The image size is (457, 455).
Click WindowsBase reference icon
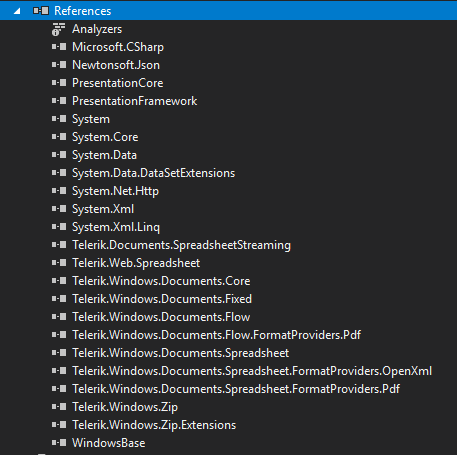tap(59, 443)
